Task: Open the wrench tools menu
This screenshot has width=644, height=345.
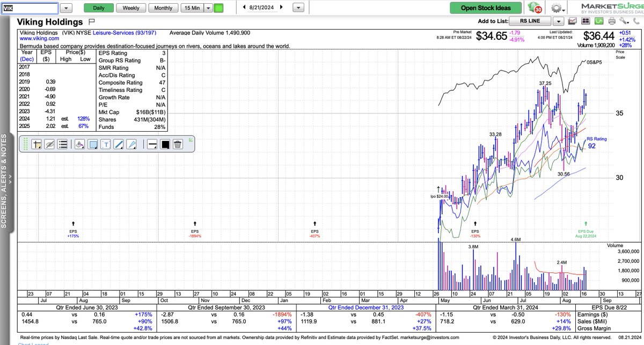Action: (x=624, y=21)
